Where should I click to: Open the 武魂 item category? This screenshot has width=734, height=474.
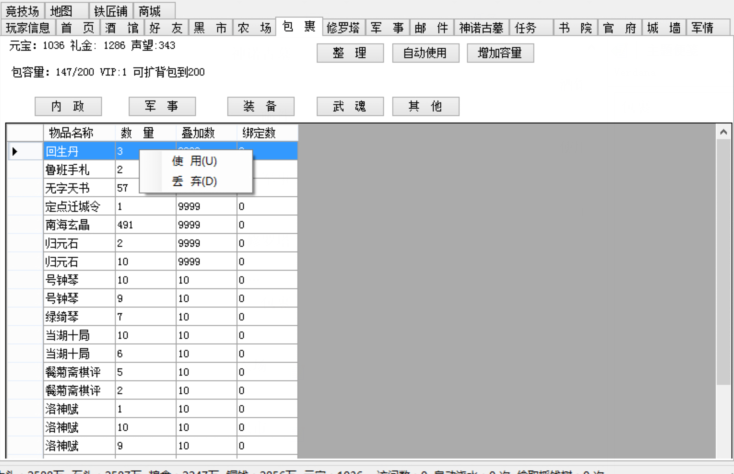[350, 106]
